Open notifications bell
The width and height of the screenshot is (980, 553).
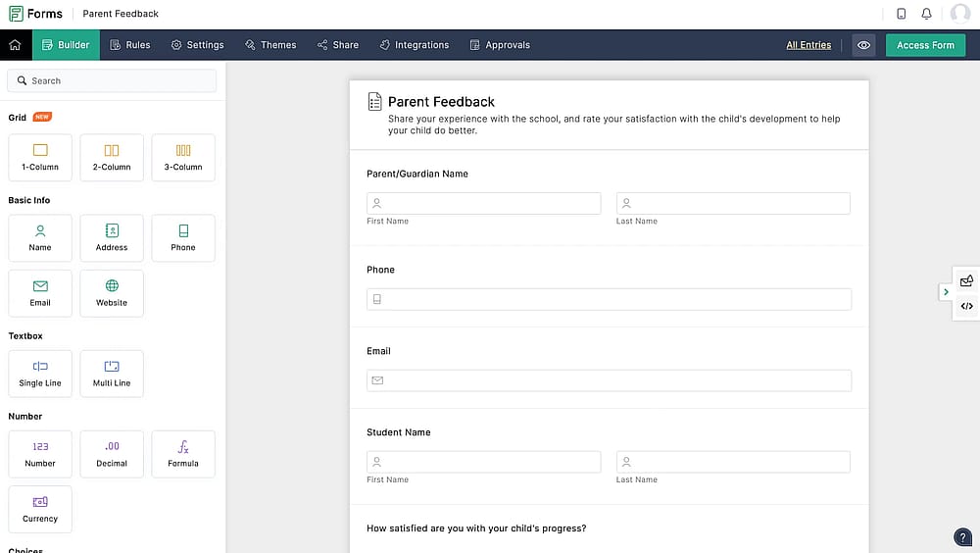click(926, 13)
